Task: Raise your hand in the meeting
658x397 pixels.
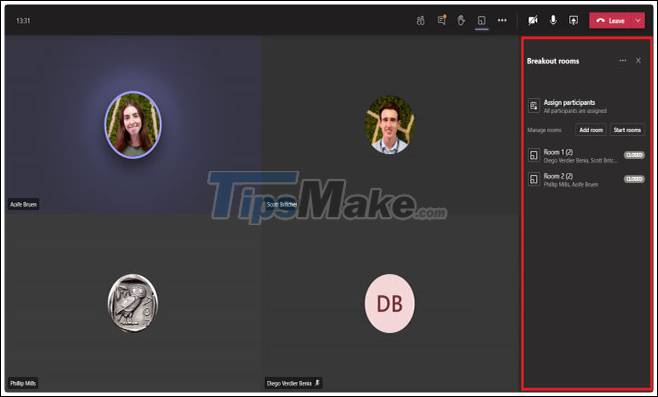Action: pyautogui.click(x=461, y=20)
